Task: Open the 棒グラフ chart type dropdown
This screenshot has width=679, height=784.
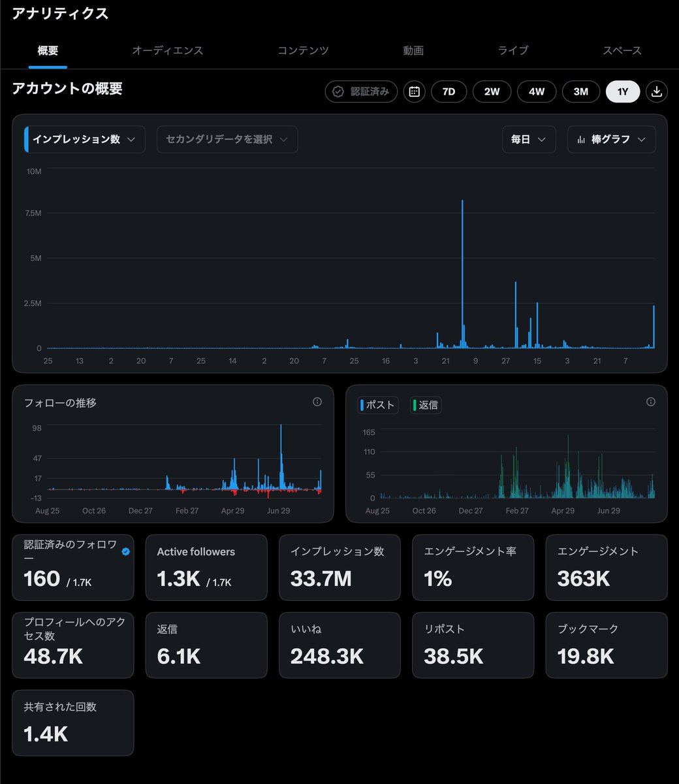Action: click(611, 140)
